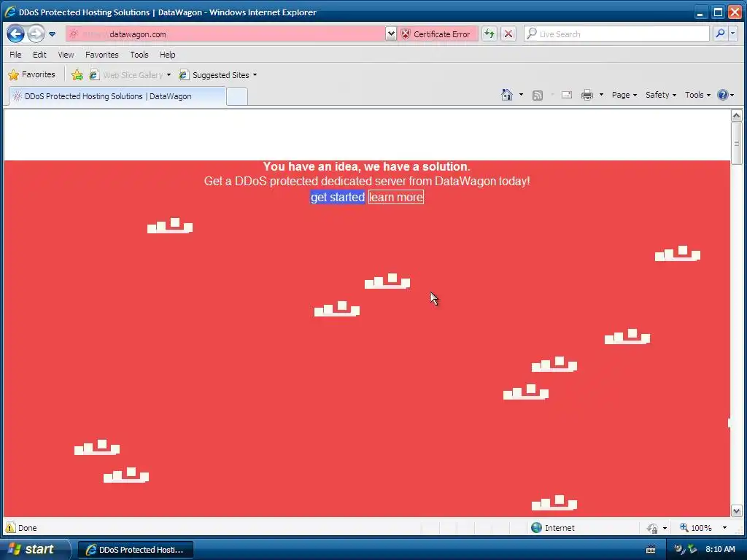
Task: Click the Read Mail envelope icon
Action: point(566,95)
